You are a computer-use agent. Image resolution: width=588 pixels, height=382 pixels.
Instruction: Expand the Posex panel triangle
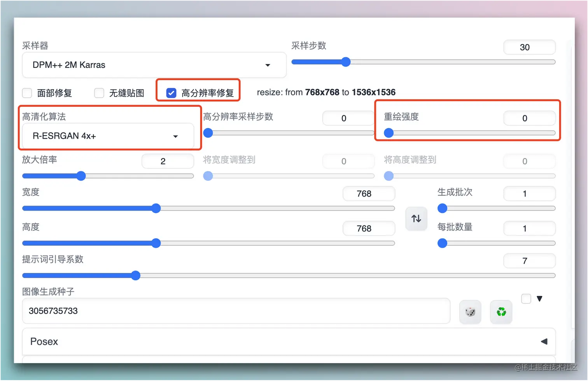pyautogui.click(x=544, y=342)
